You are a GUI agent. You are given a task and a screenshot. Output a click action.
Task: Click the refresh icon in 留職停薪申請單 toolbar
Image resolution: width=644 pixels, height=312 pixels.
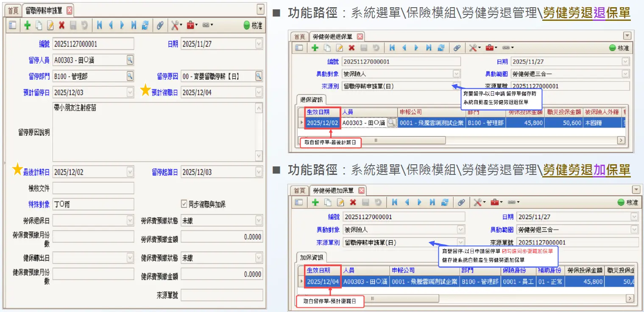coord(145,25)
